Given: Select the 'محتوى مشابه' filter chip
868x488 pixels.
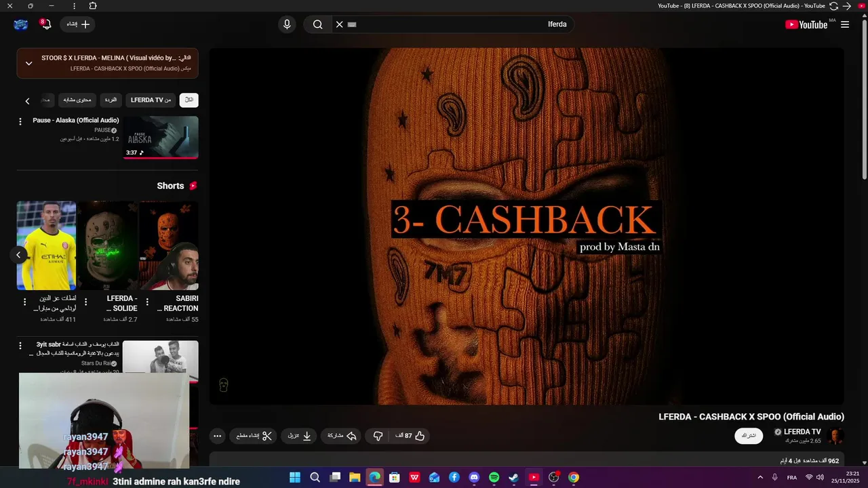Looking at the screenshot, I should pos(77,100).
